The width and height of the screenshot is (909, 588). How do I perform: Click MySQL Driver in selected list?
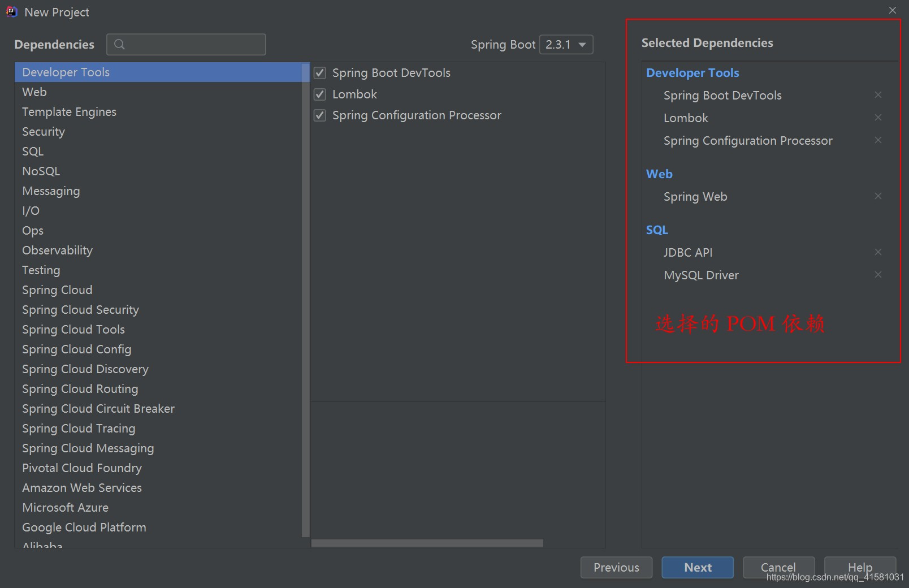point(701,275)
